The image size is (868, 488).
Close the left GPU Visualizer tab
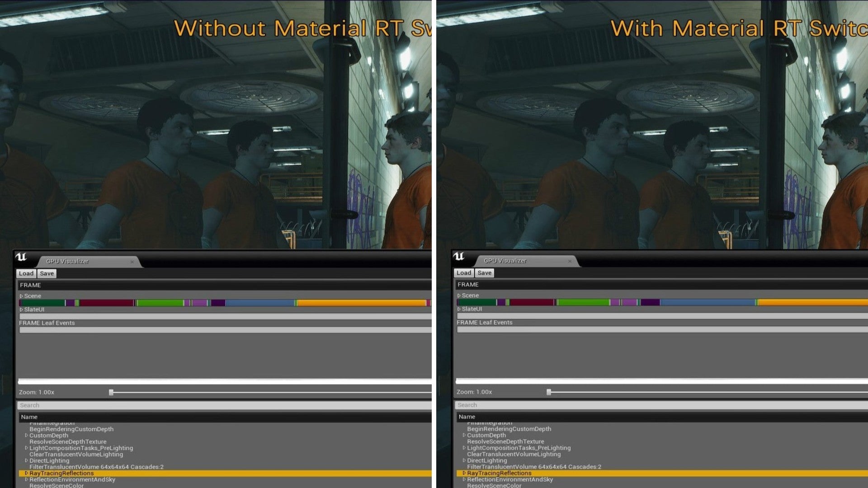pos(132,262)
